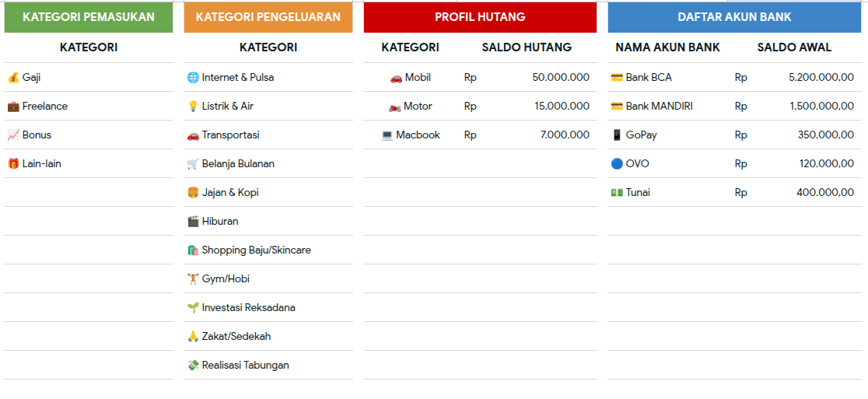Select the briefcase icon next to Freelance
868x399 pixels.
(x=13, y=107)
